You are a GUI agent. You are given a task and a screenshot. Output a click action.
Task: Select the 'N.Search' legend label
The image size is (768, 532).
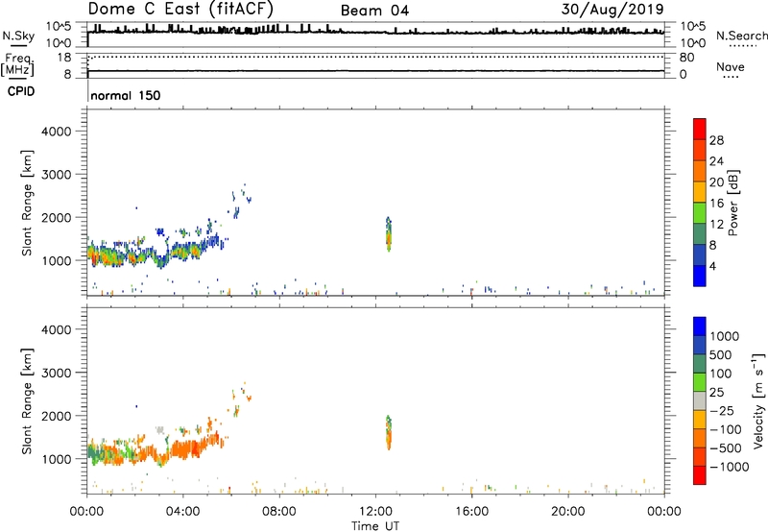[742, 36]
